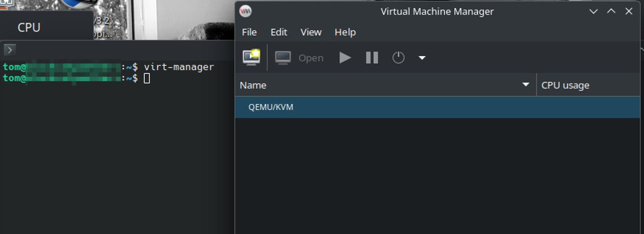Close the Virtual Machine Manager window
644x234 pixels.
629,11
